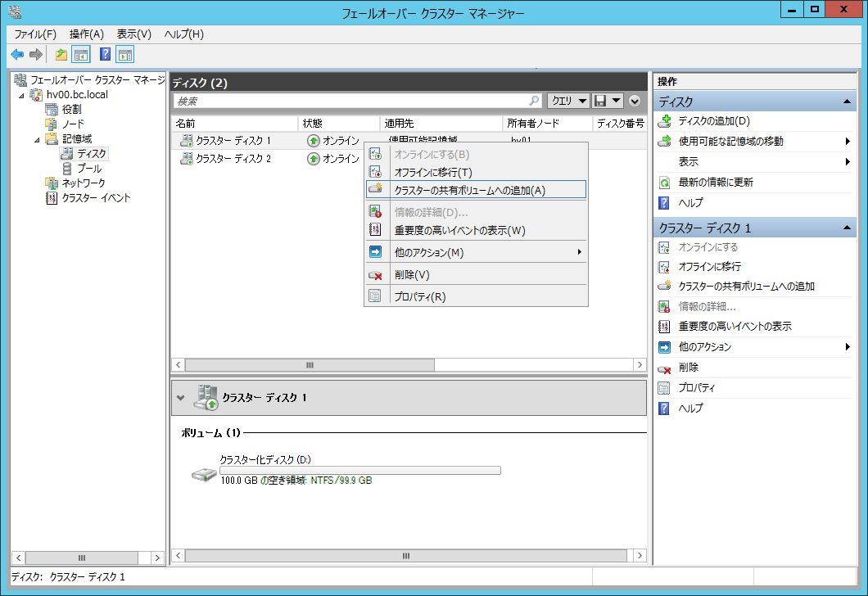Click the 状態 column header
The height and width of the screenshot is (596, 868).
tap(339, 124)
